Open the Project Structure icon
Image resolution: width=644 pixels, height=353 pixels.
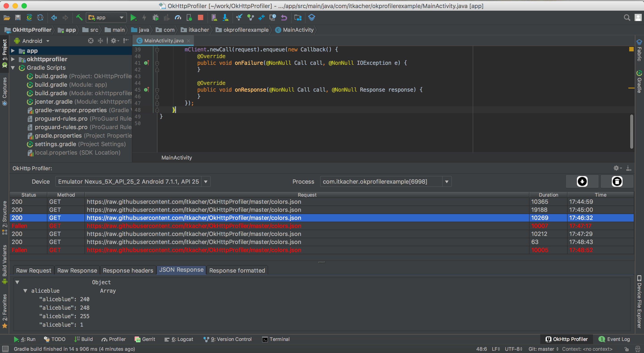298,17
